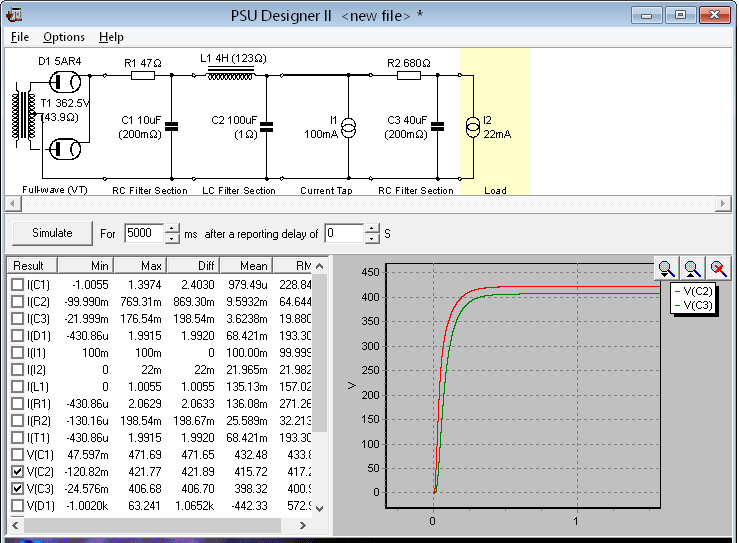Click the red V(C2) legend entry

pyautogui.click(x=693, y=291)
